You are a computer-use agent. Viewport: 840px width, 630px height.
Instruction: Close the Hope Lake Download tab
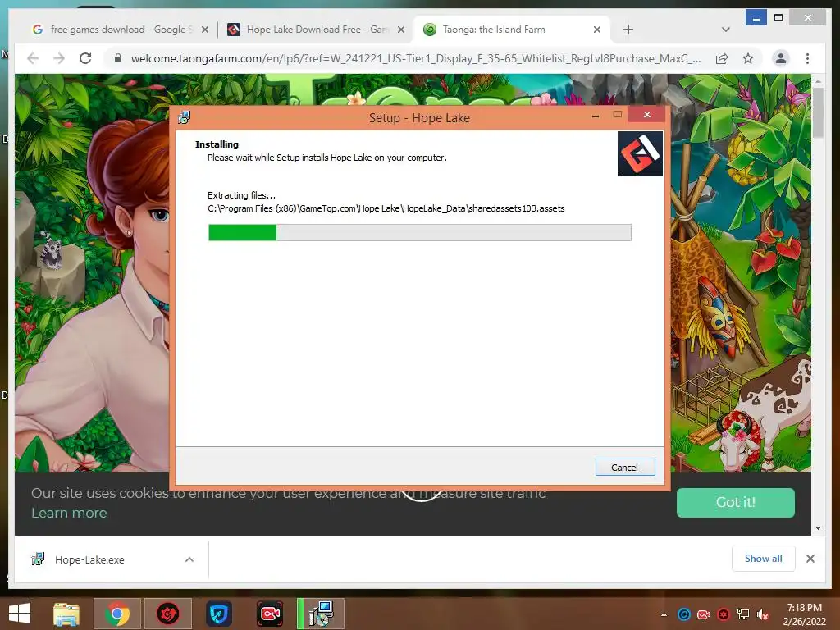point(400,30)
